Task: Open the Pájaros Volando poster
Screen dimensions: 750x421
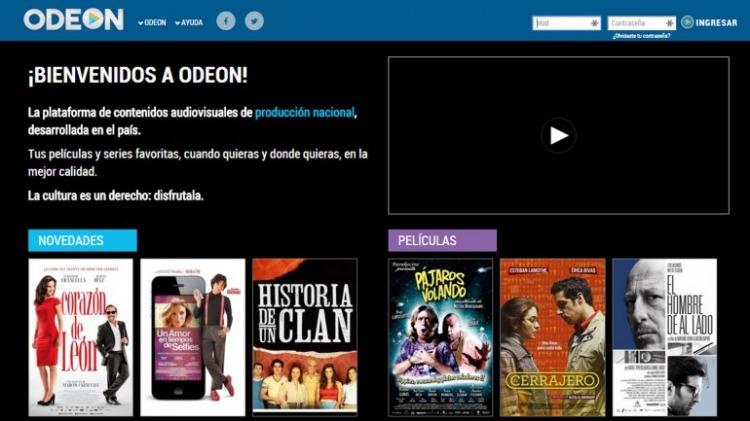Action: click(441, 337)
